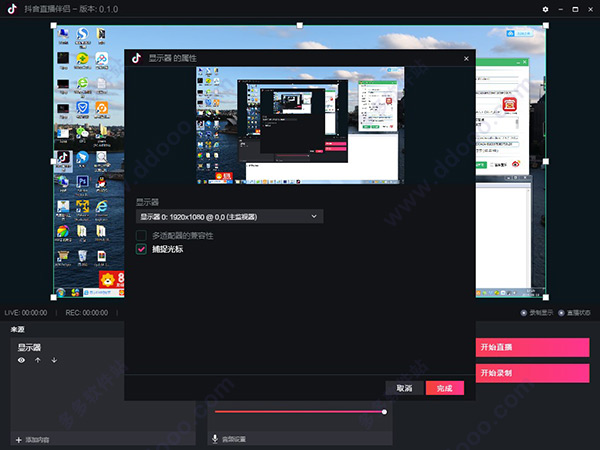Click the audio volume slider track
This screenshot has width=600, height=450.
(300, 412)
